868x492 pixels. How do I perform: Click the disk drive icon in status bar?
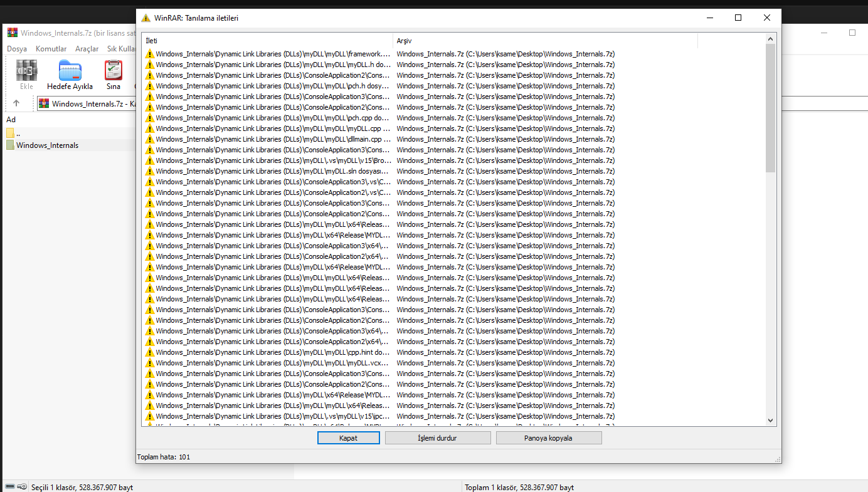10,487
